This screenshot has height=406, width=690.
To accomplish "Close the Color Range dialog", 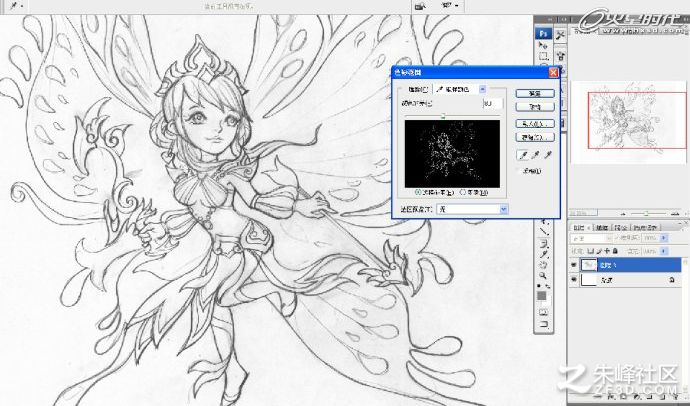I will coord(554,73).
